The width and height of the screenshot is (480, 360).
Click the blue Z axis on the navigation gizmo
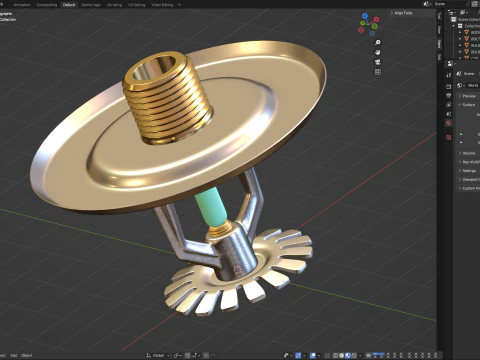pyautogui.click(x=365, y=15)
